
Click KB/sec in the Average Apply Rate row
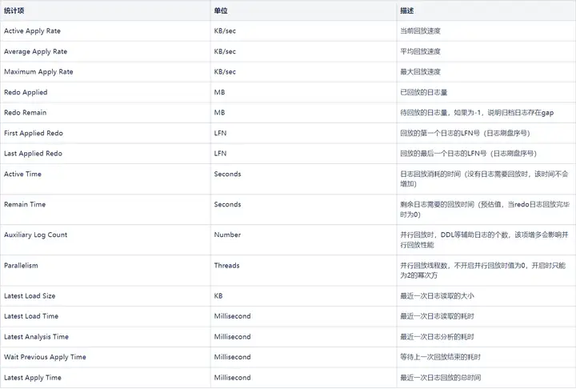pos(225,52)
